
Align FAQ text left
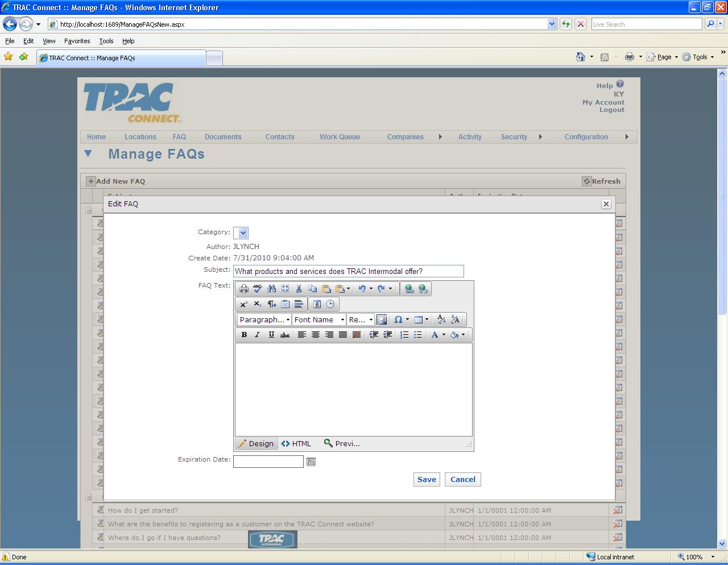coord(302,335)
